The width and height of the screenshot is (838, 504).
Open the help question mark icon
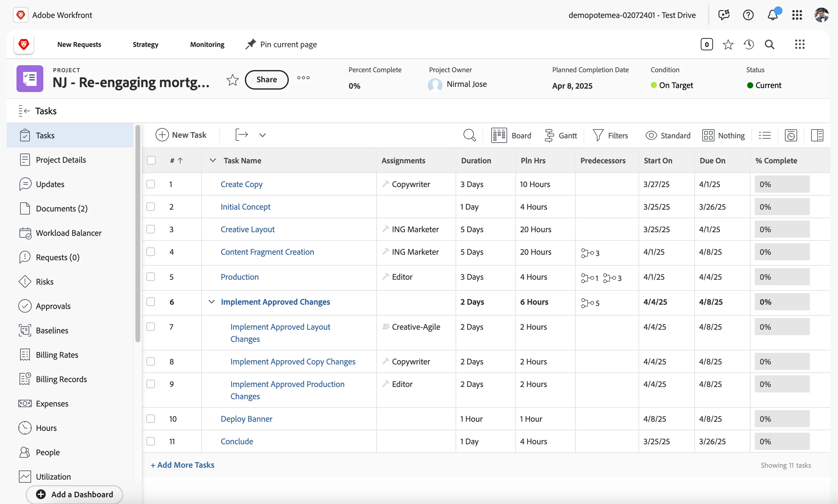point(748,15)
